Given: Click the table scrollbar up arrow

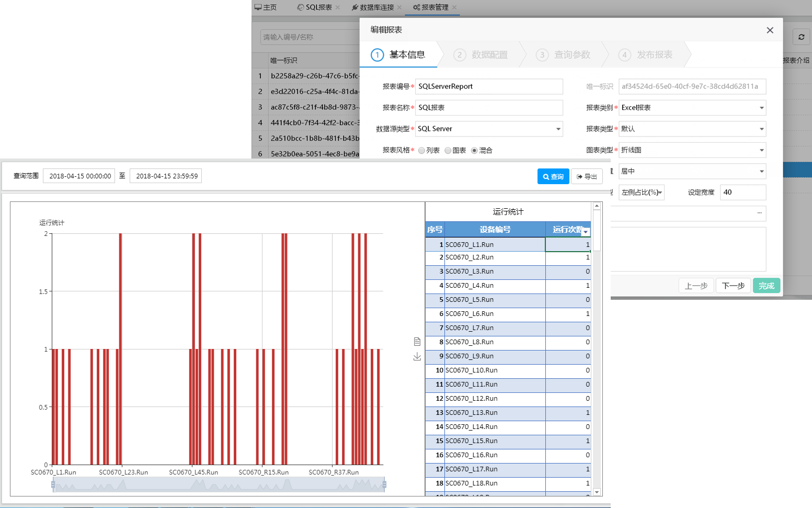Looking at the screenshot, I should pos(597,206).
